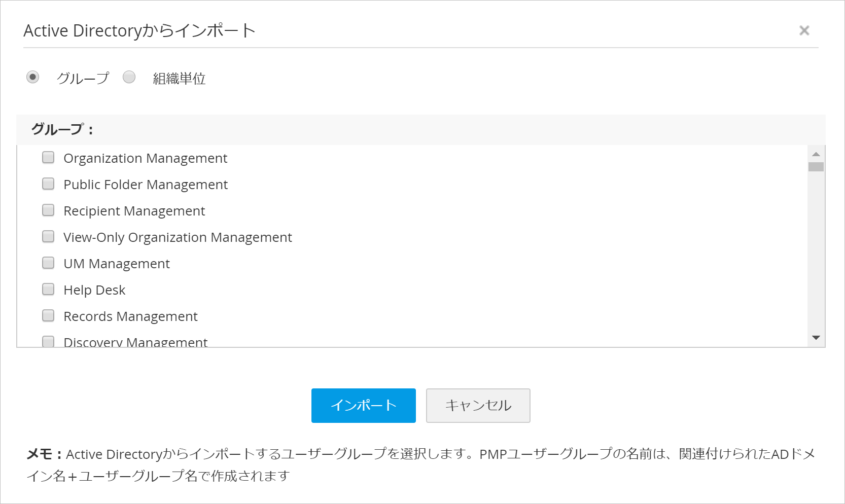Tick the UM Management checkbox
The image size is (845, 504).
point(48,263)
